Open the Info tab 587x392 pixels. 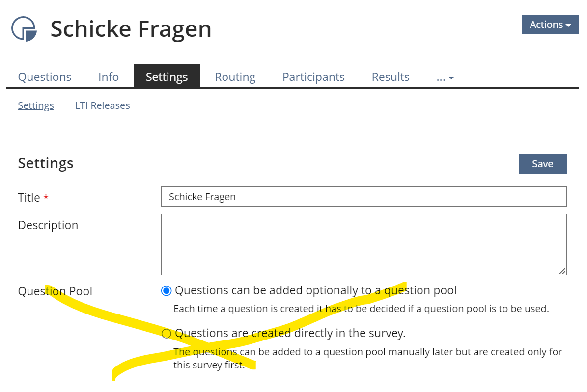tap(109, 77)
